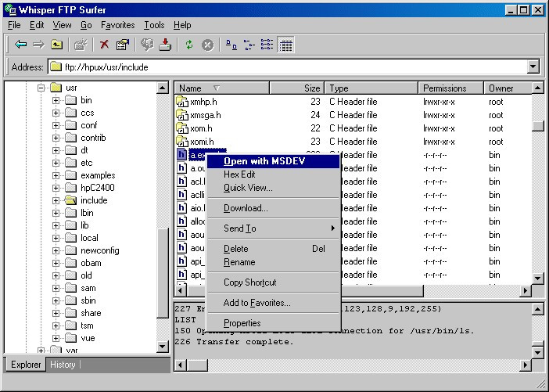Choose Delete in context menu
Image resolution: width=549 pixels, height=392 pixels.
274,249
